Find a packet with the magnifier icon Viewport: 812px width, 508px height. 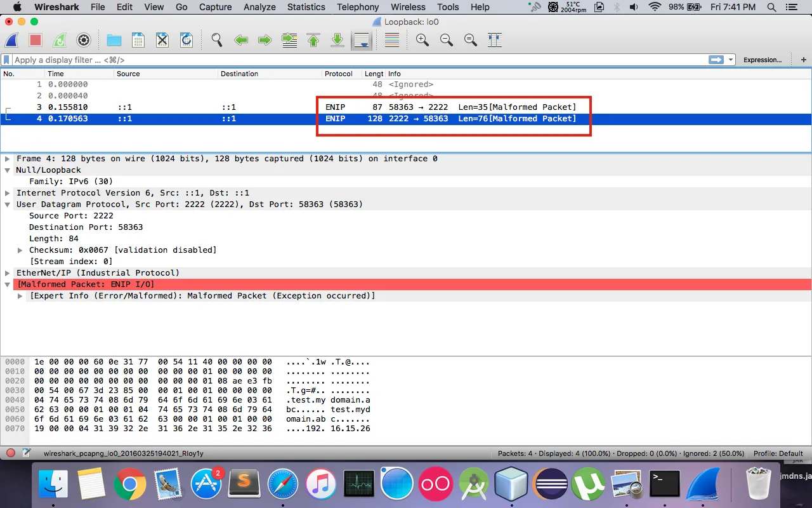(x=217, y=40)
